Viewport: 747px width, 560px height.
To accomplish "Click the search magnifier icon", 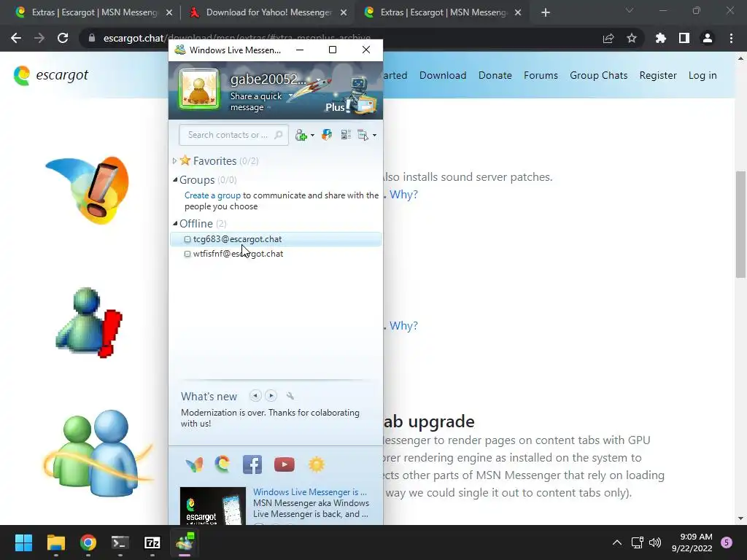I will [x=279, y=135].
